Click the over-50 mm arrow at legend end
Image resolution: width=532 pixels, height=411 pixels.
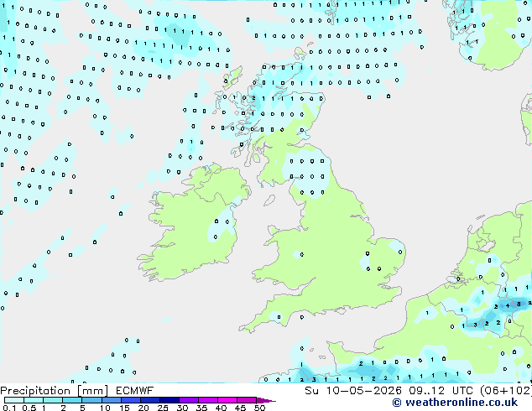tap(266, 401)
